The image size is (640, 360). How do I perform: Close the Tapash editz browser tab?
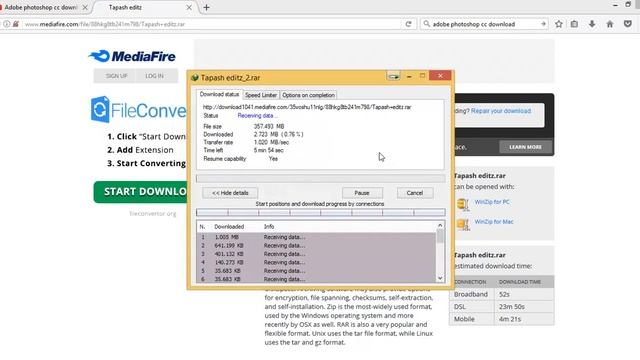(189, 7)
